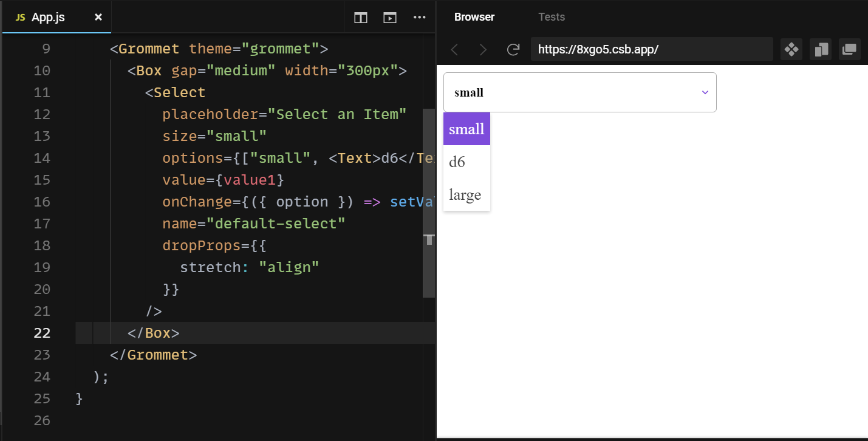Select the Browser tab
Screen dimensions: 868x441
tap(474, 16)
